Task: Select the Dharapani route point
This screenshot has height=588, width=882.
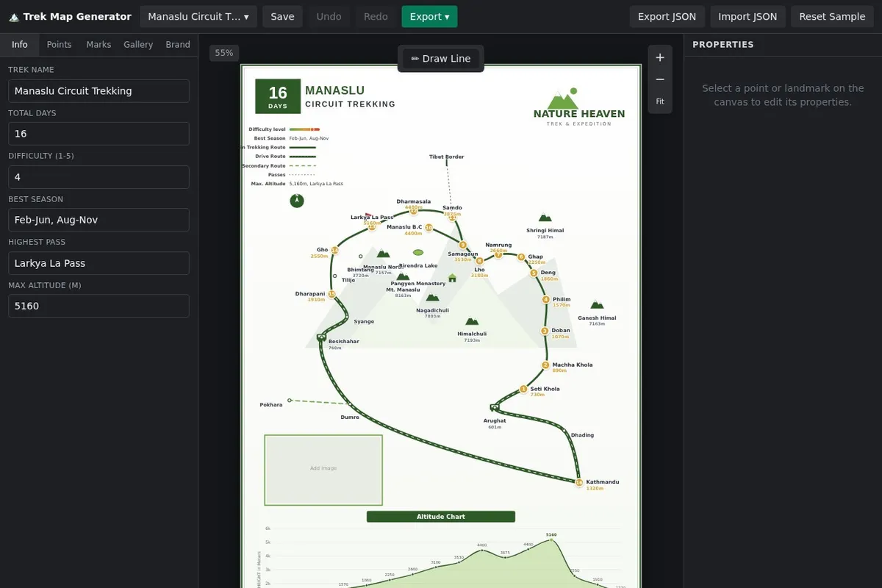Action: pyautogui.click(x=331, y=294)
